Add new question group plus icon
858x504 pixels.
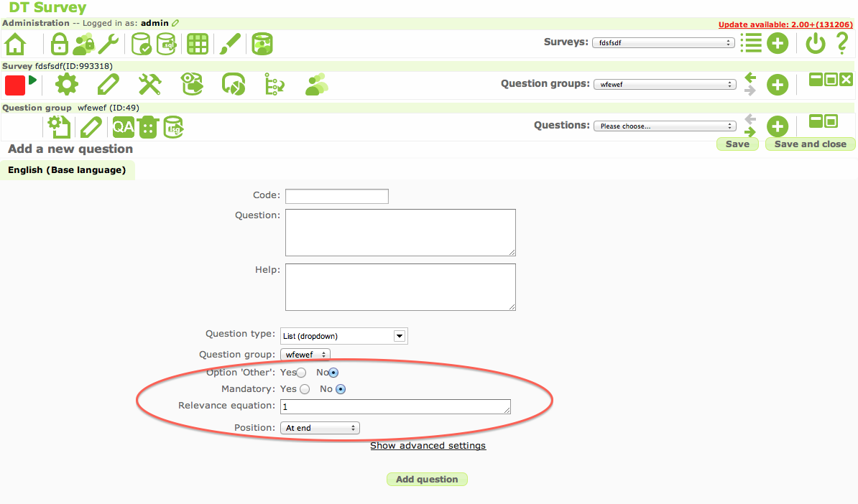pos(777,85)
